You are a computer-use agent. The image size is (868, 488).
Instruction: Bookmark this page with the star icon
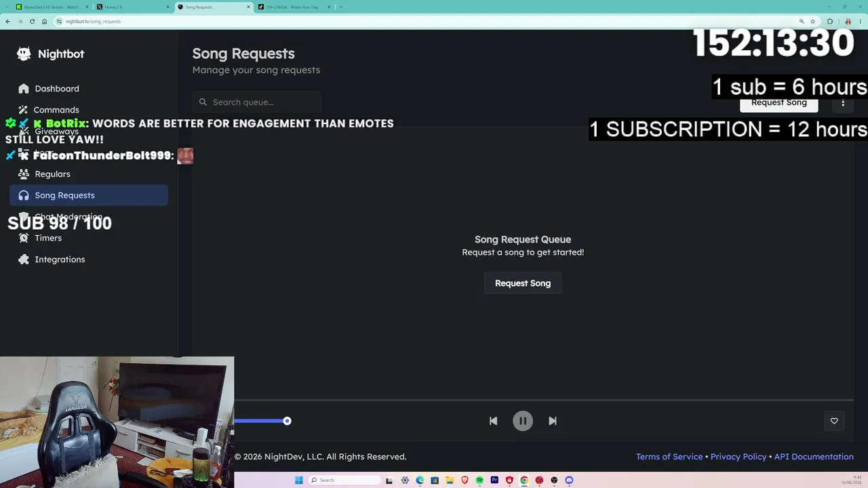812,21
